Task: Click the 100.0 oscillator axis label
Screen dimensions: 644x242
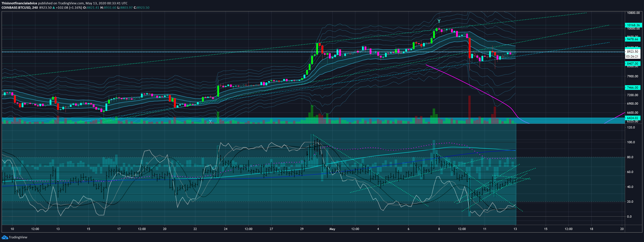Action: (x=631, y=142)
